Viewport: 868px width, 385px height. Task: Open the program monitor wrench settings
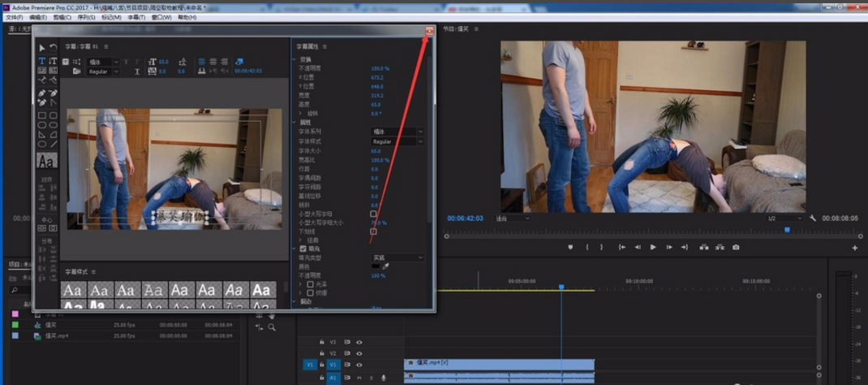click(x=813, y=218)
